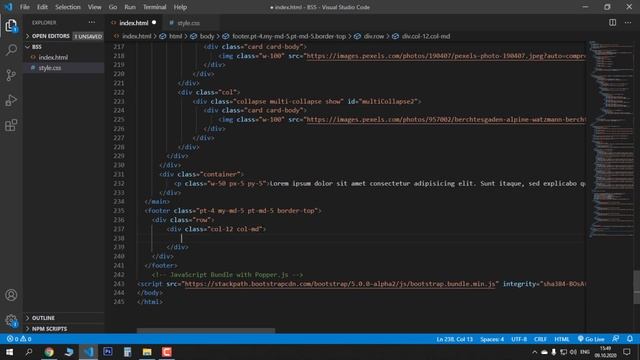Click the Windows Start button
The height and width of the screenshot is (360, 640).
click(x=9, y=352)
